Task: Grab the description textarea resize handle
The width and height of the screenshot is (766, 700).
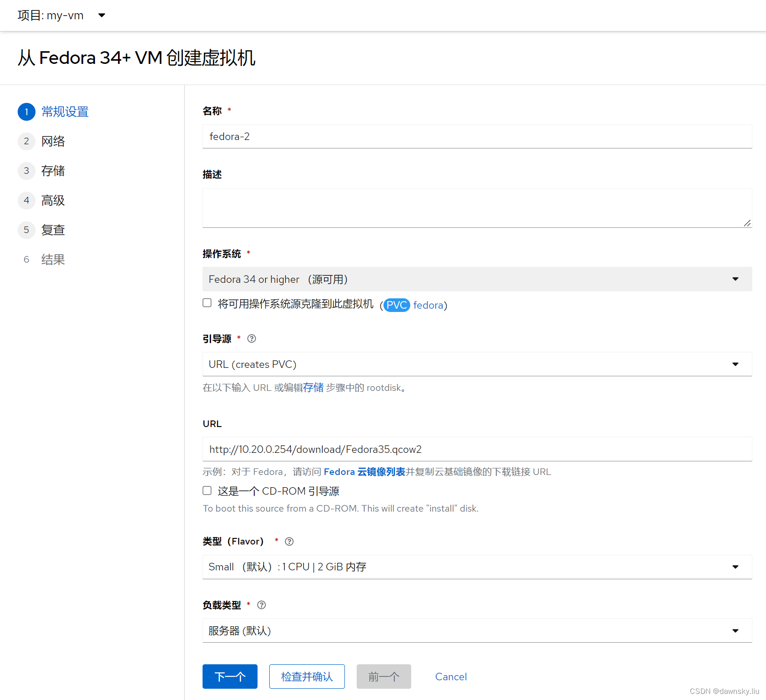Action: pyautogui.click(x=747, y=223)
